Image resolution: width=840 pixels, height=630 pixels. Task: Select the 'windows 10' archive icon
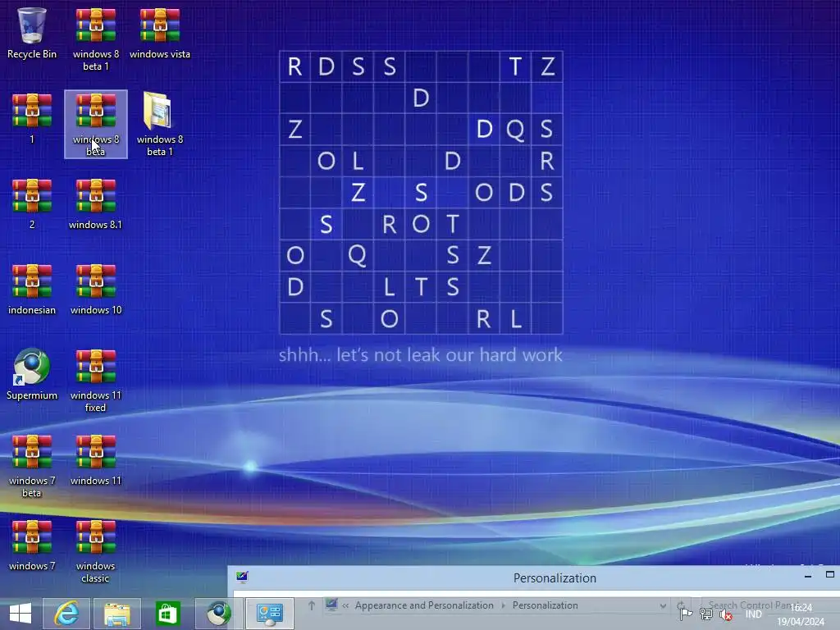pyautogui.click(x=96, y=290)
